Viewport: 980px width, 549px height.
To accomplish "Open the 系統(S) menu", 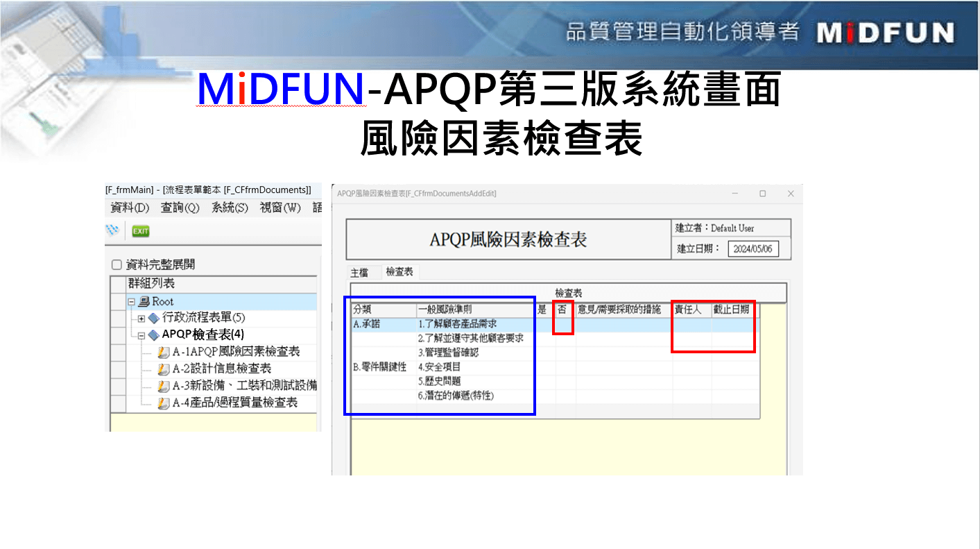I will 230,208.
